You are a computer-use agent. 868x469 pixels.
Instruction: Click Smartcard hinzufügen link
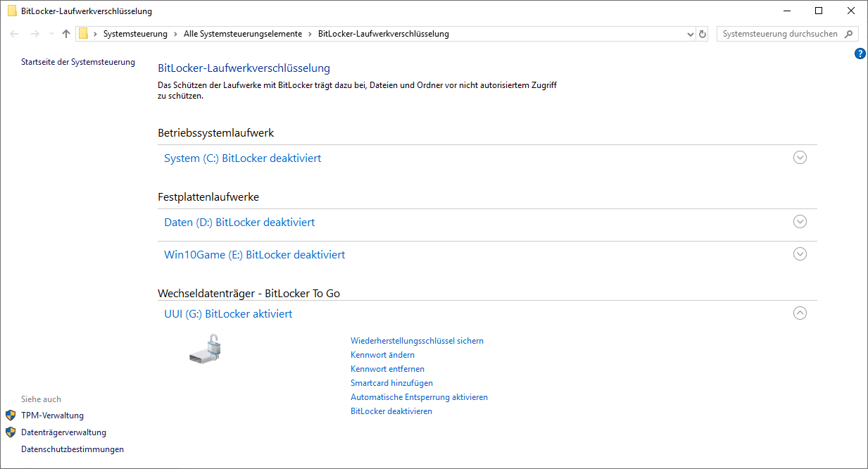[x=391, y=383]
